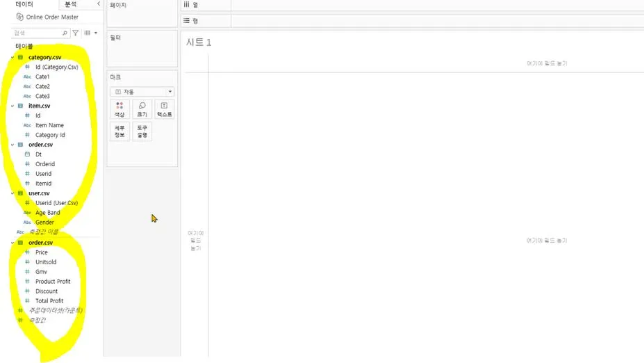Select the Userid field under order.csv
This screenshot has height=363, width=644.
pyautogui.click(x=43, y=174)
